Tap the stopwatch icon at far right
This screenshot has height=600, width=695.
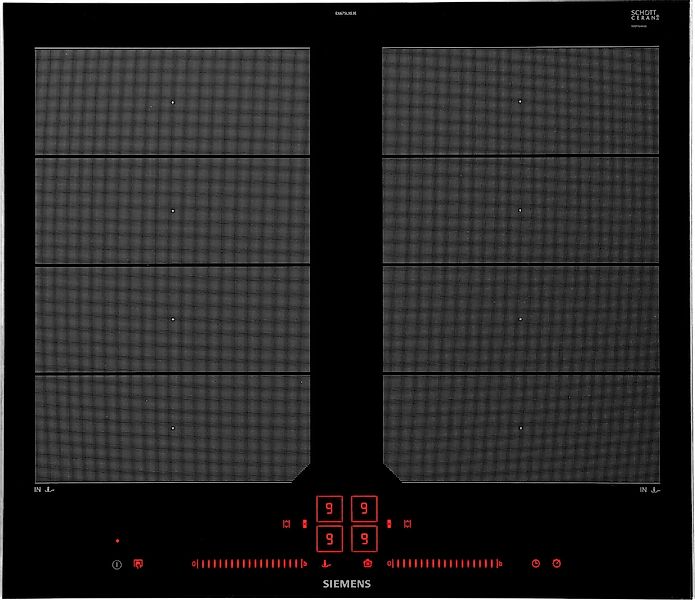pyautogui.click(x=557, y=563)
